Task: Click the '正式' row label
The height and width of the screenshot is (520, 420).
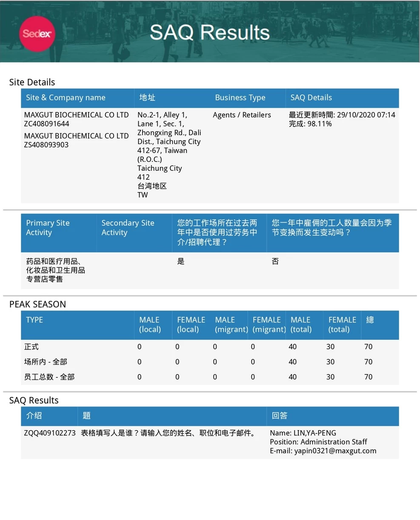Action: pos(31,347)
